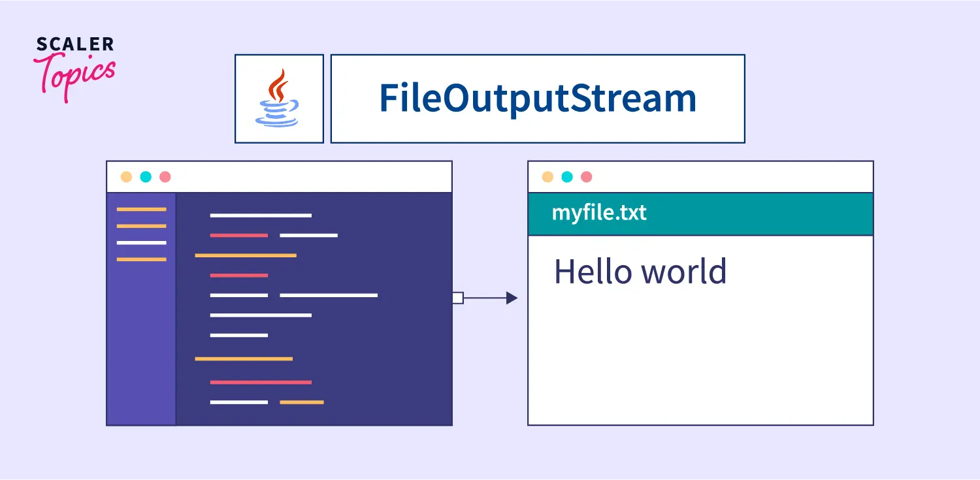This screenshot has height=480, width=980.
Task: Click the FileOutputStream title box
Action: 537,99
